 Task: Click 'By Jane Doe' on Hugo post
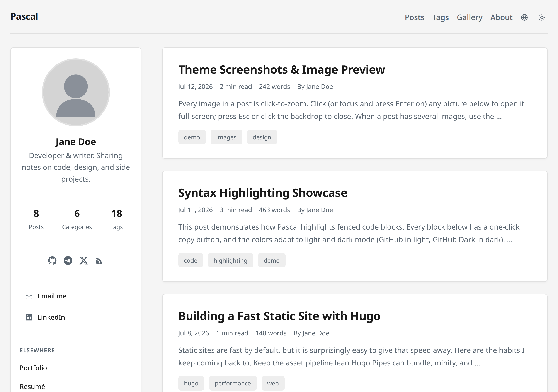[311, 333]
